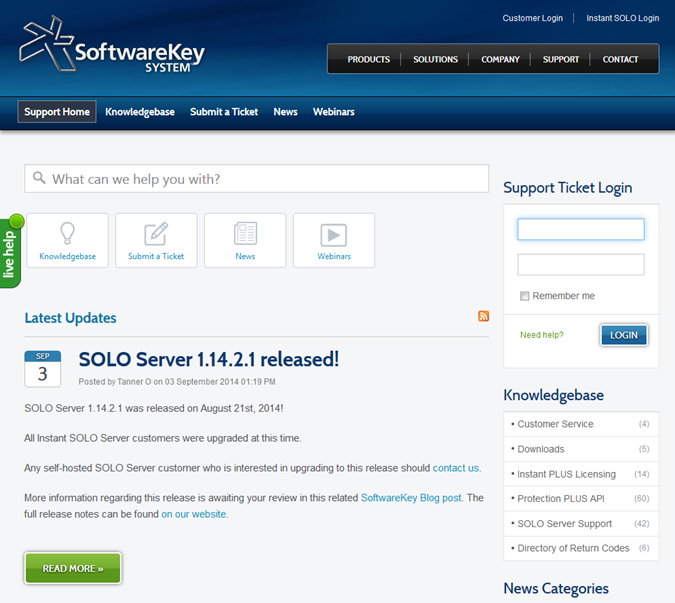Click the What can we help search field
This screenshot has height=603, width=675.
click(x=257, y=178)
